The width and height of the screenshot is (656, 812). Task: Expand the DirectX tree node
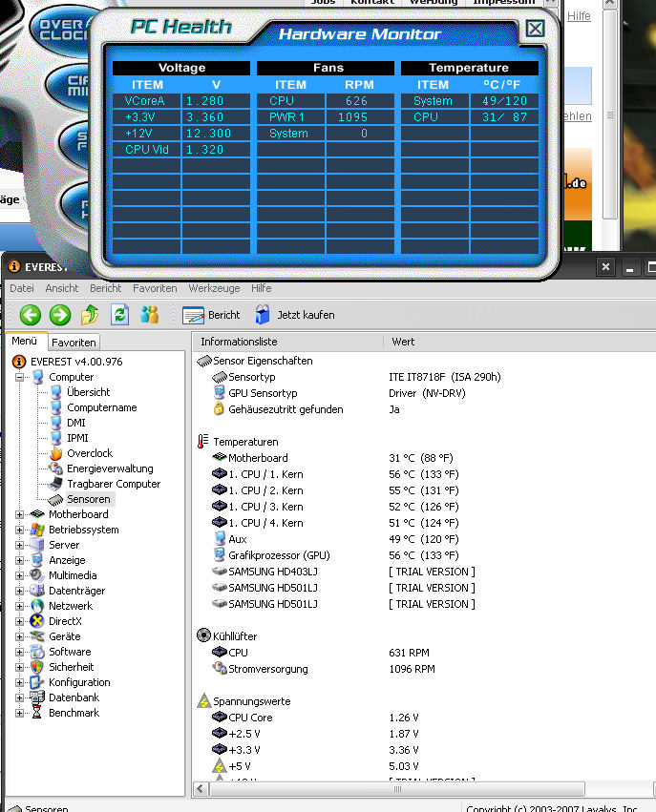(x=20, y=621)
